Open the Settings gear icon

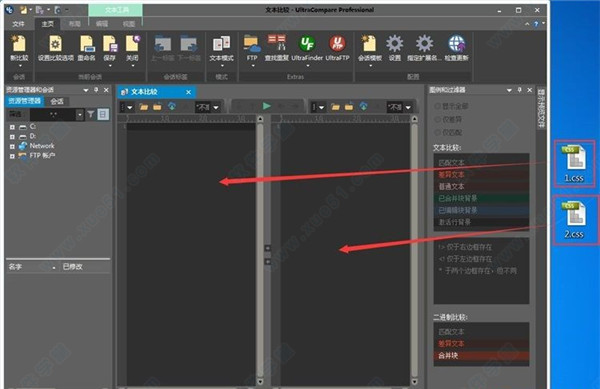[395, 44]
